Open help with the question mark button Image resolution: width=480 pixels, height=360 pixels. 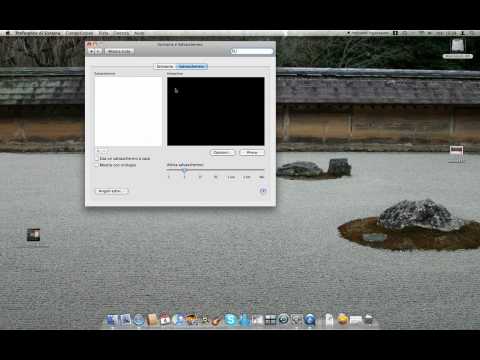[263, 191]
